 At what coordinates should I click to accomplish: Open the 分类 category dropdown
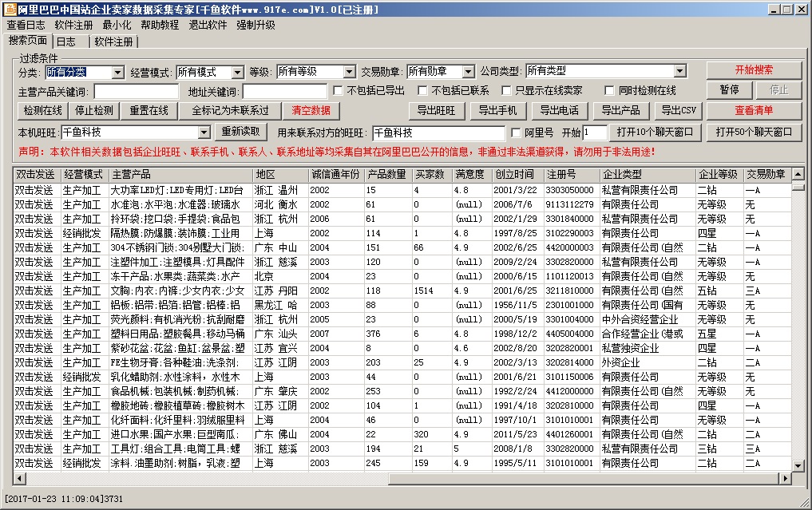(x=117, y=73)
